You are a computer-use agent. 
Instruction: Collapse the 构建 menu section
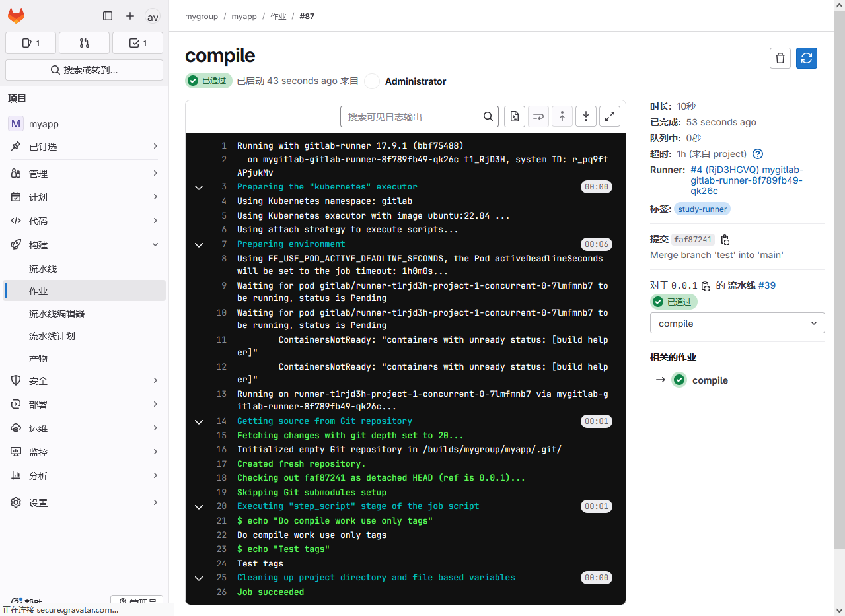(x=84, y=245)
